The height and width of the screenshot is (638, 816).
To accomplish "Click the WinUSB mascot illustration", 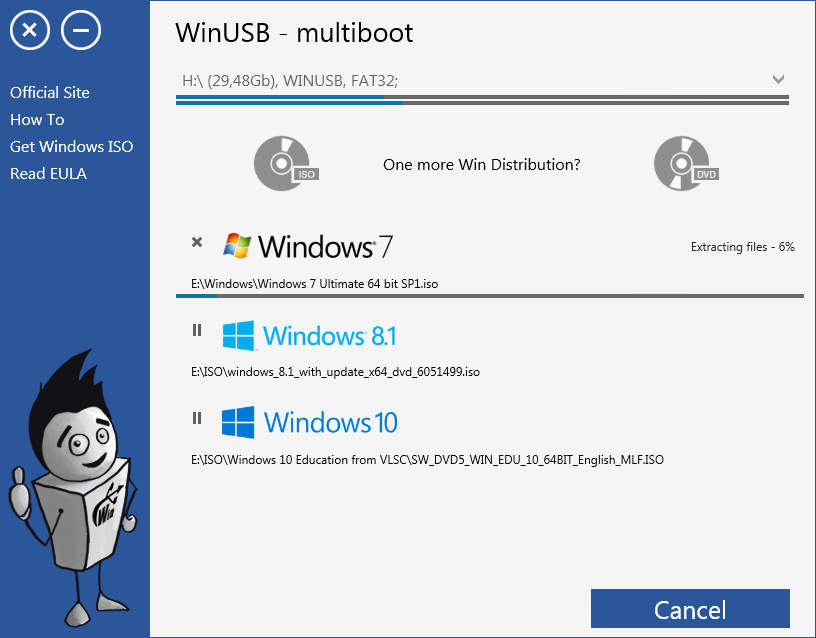I will point(75,480).
